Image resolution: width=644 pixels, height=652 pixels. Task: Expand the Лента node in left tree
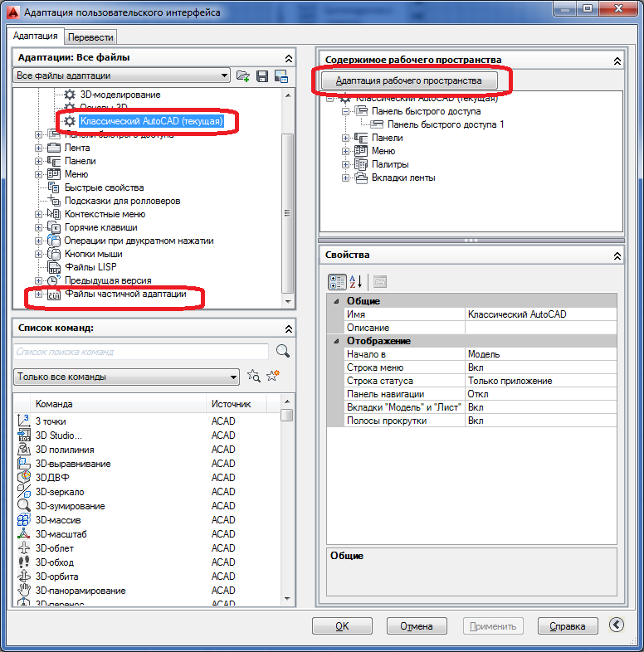[x=38, y=148]
